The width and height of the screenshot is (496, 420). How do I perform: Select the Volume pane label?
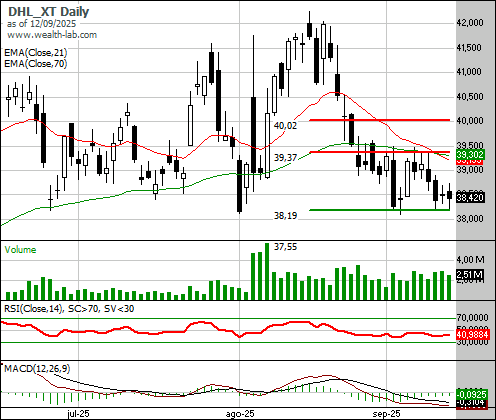20,250
